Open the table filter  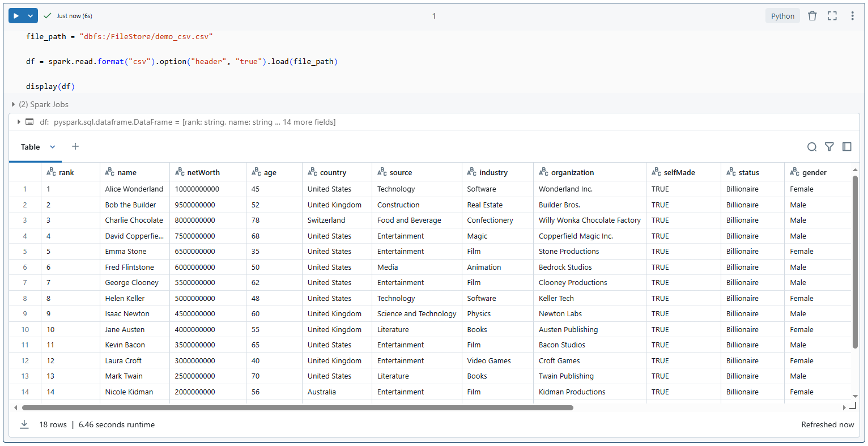[829, 147]
